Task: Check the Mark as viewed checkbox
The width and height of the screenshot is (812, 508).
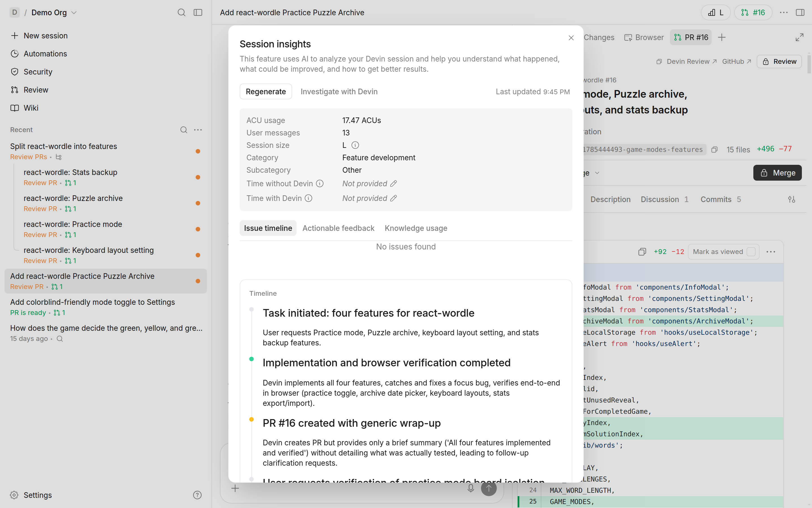Action: (x=751, y=252)
